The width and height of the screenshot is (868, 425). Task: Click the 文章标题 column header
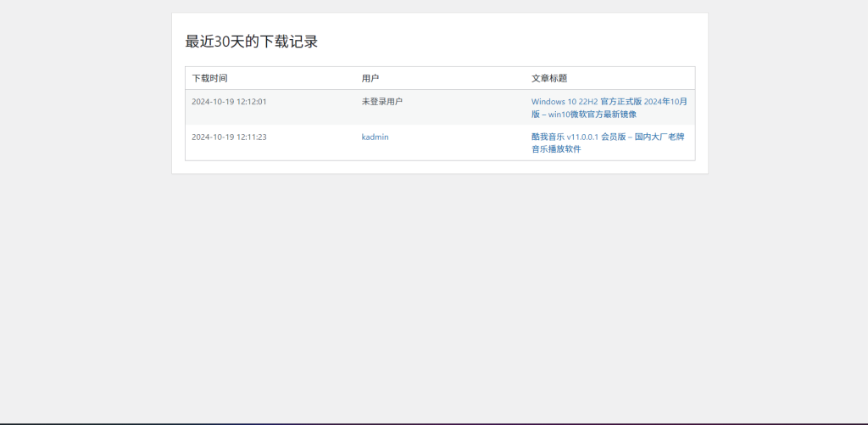tap(549, 78)
